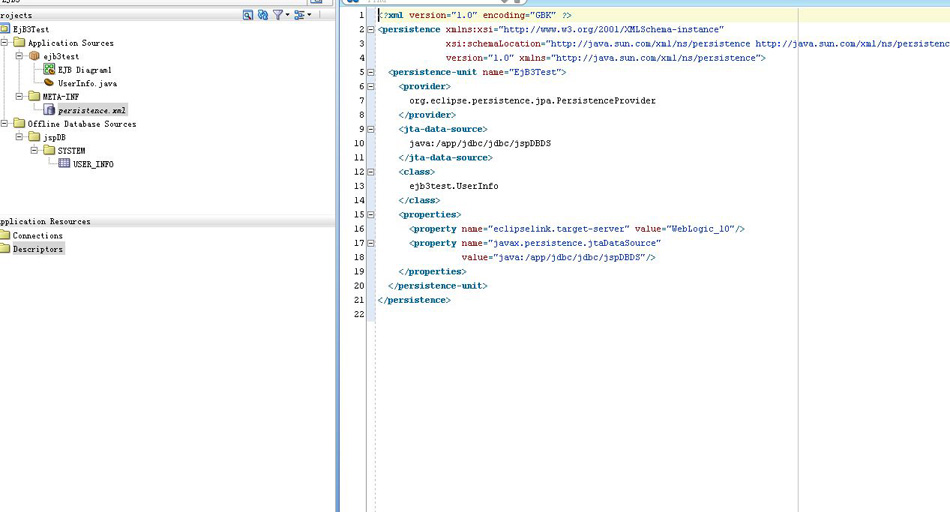
Task: Click the Offline Database Sources folder icon
Action: pos(19,123)
